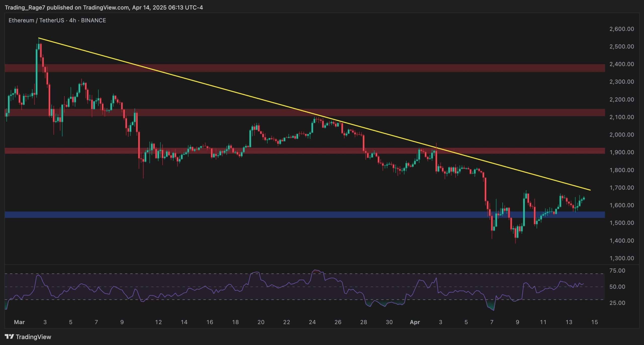
Task: Click the yellow descending trendline
Action: point(314,114)
